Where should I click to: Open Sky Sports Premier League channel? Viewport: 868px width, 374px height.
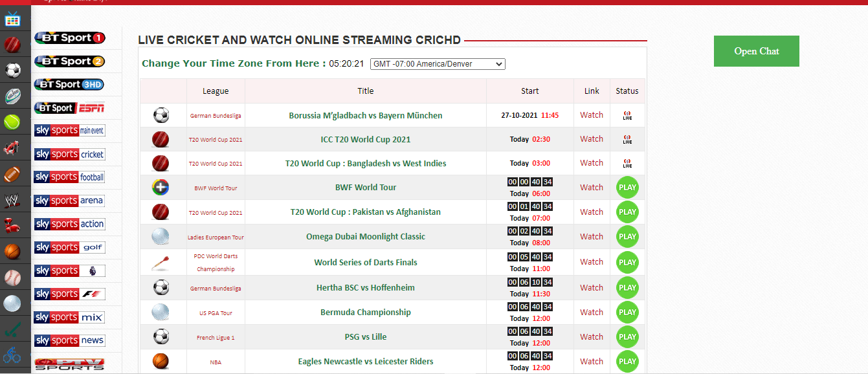pos(69,270)
